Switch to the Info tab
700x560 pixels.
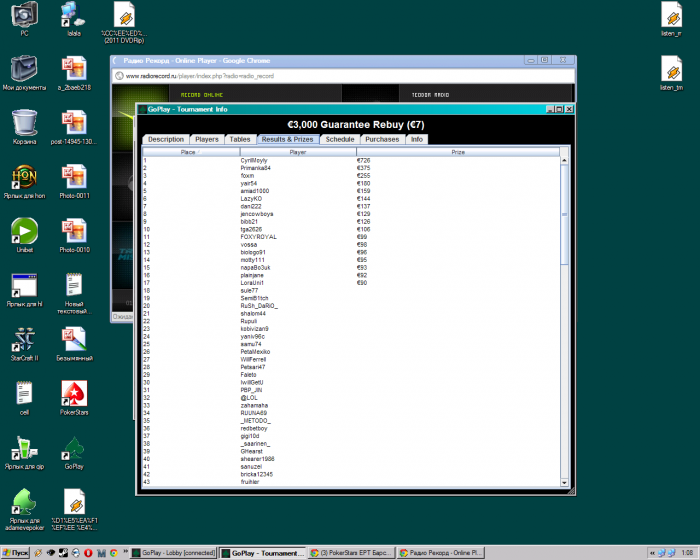pyautogui.click(x=417, y=139)
